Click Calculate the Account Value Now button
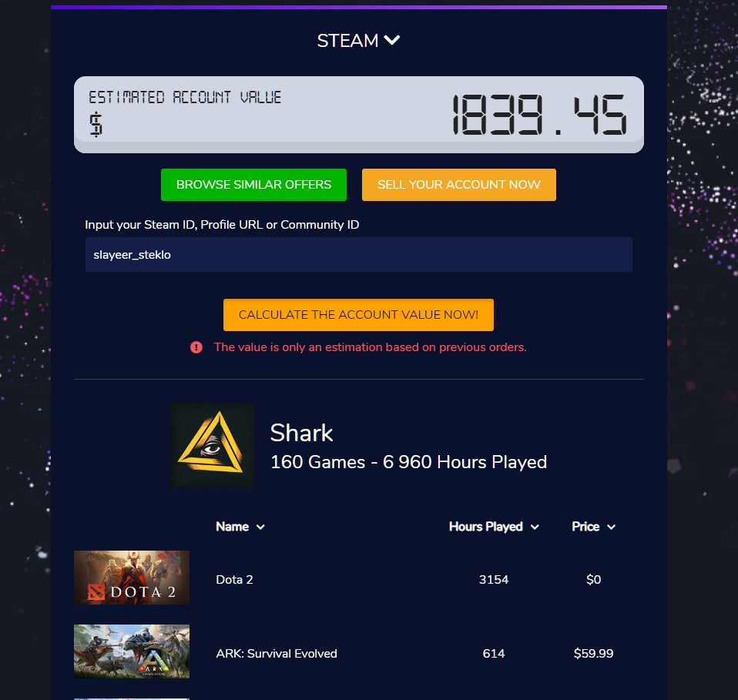 pyautogui.click(x=359, y=315)
